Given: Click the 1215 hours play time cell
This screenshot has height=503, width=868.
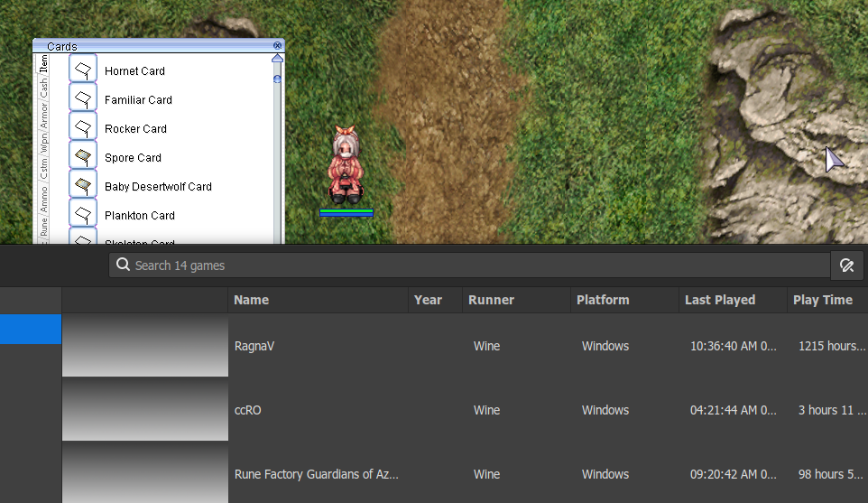Looking at the screenshot, I should click(x=832, y=346).
